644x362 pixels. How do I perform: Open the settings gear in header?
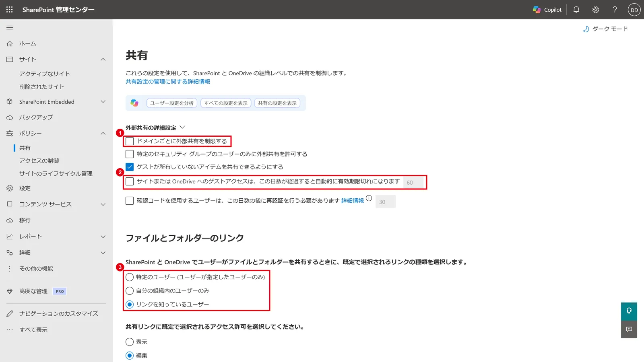(x=596, y=10)
